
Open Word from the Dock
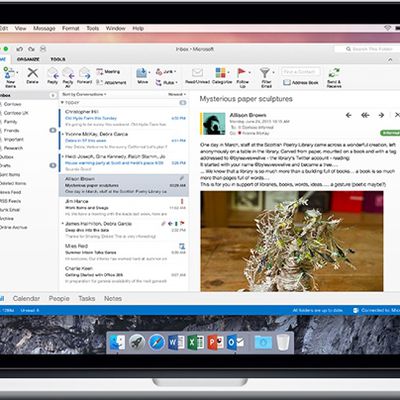coord(176,342)
